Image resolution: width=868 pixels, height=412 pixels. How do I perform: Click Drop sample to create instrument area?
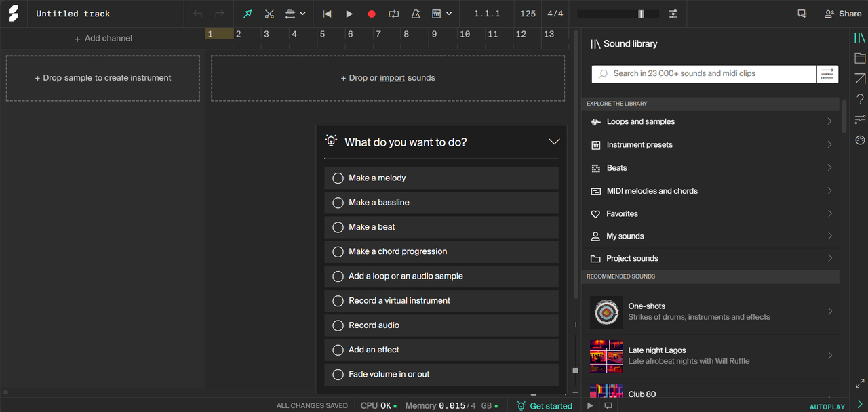point(103,78)
